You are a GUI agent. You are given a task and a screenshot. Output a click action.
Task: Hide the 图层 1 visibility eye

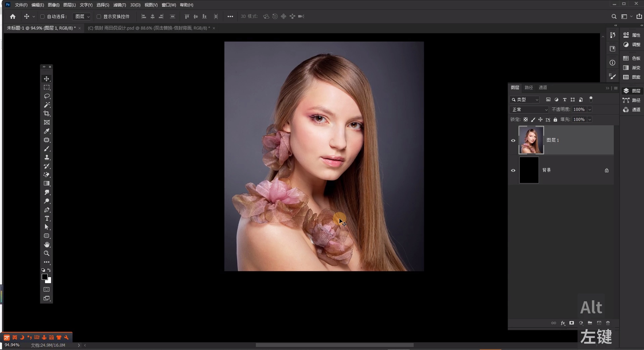tap(513, 140)
